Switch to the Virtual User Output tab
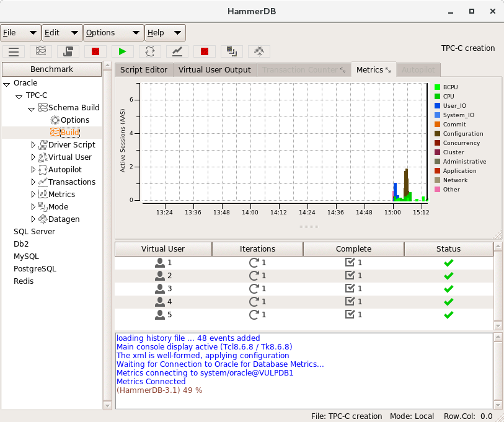Image resolution: width=504 pixels, height=422 pixels. point(214,70)
